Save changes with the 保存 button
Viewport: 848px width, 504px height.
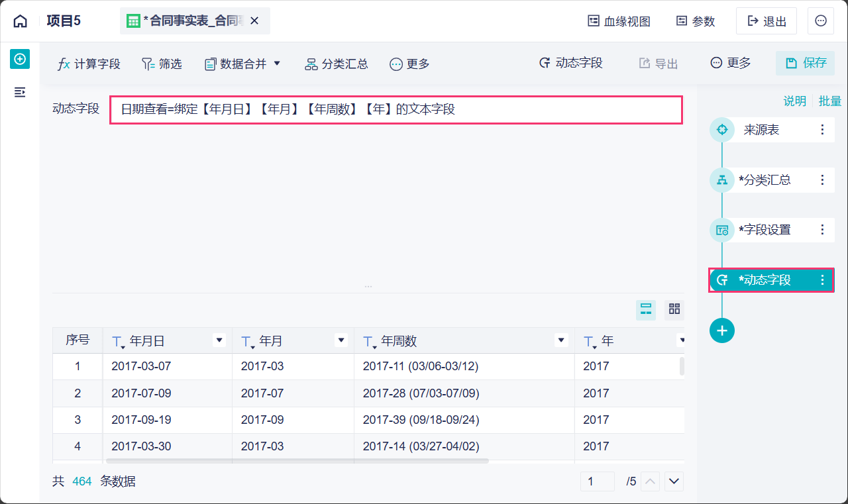tap(806, 63)
